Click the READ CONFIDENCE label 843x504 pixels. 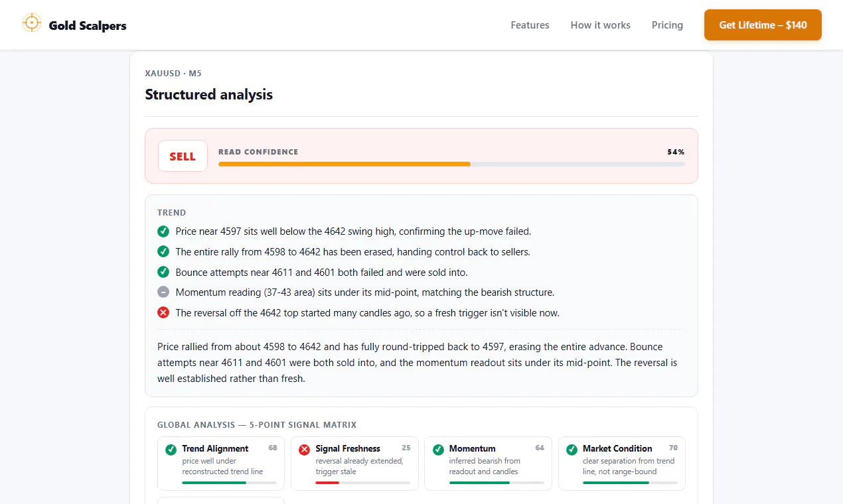[x=258, y=152]
